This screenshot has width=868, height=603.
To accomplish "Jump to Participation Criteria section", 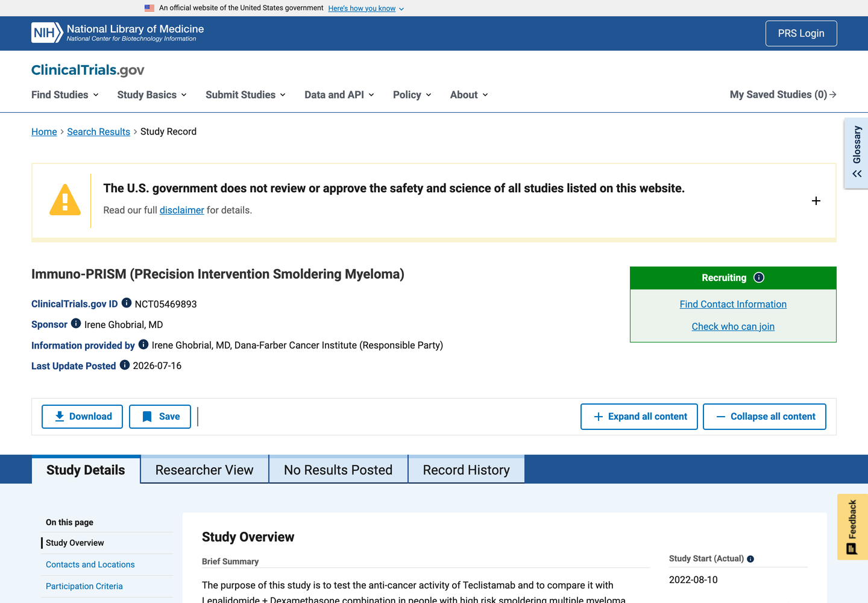I will coord(84,586).
